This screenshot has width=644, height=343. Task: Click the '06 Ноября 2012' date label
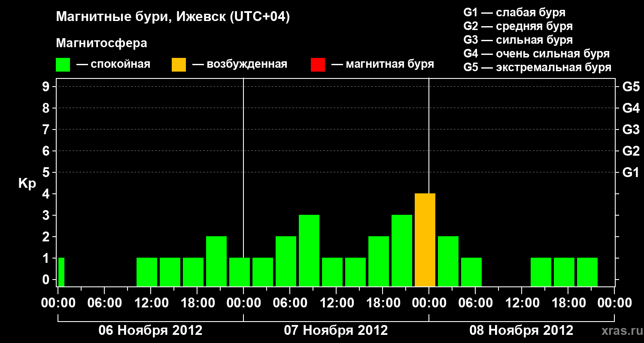click(151, 331)
